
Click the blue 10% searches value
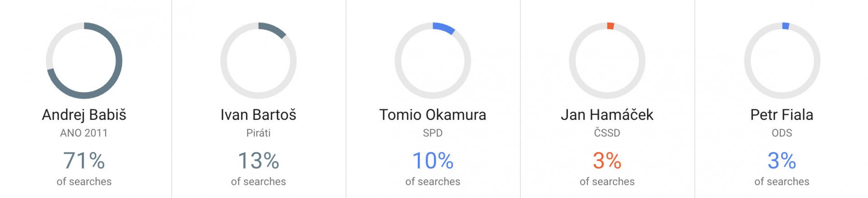433,160
